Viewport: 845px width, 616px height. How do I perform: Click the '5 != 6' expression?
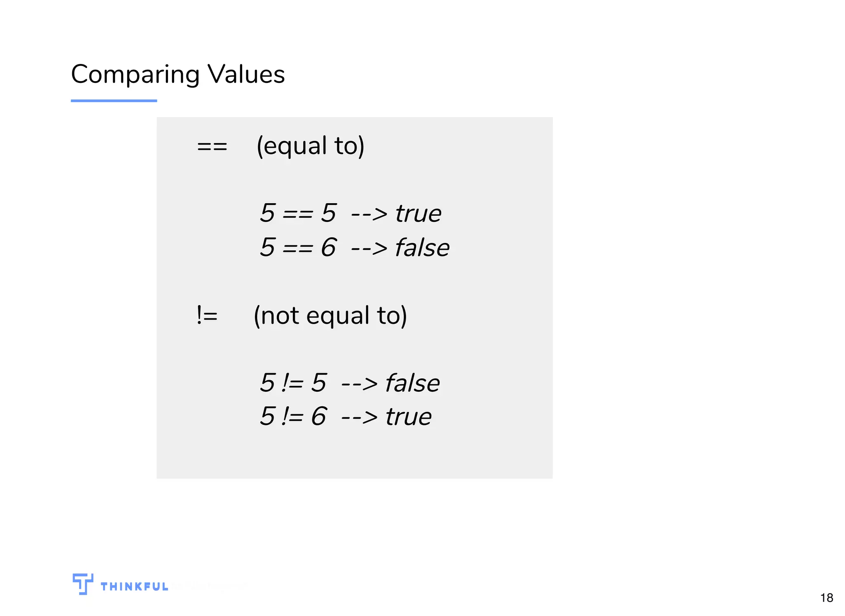click(x=293, y=416)
